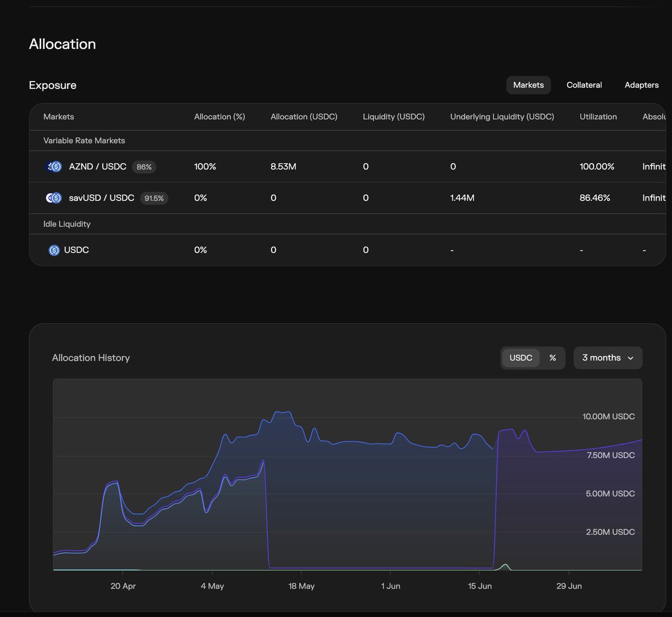Click the Utilization column header
Screen dimensions: 672x617
click(598, 116)
